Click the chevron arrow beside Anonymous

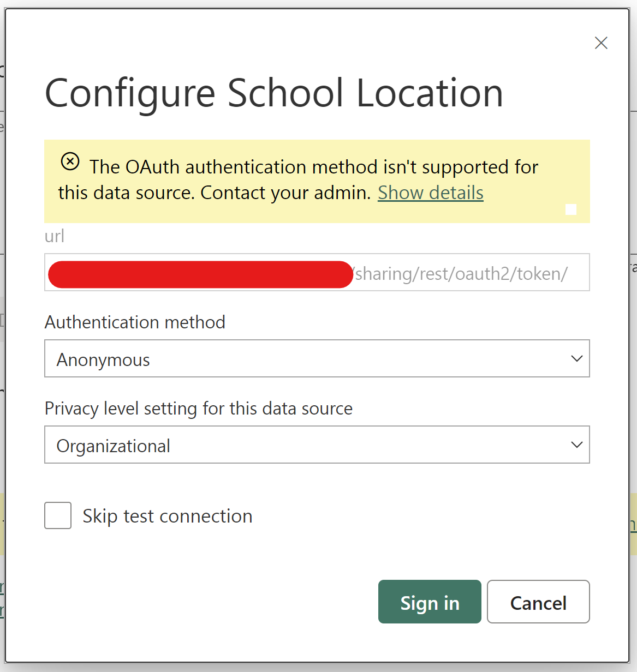(x=576, y=358)
